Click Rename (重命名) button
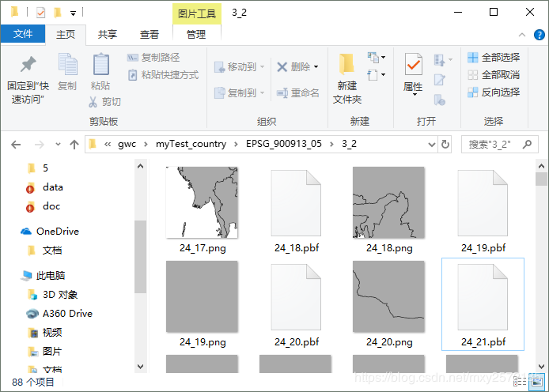This screenshot has height=392, width=549. (298, 93)
